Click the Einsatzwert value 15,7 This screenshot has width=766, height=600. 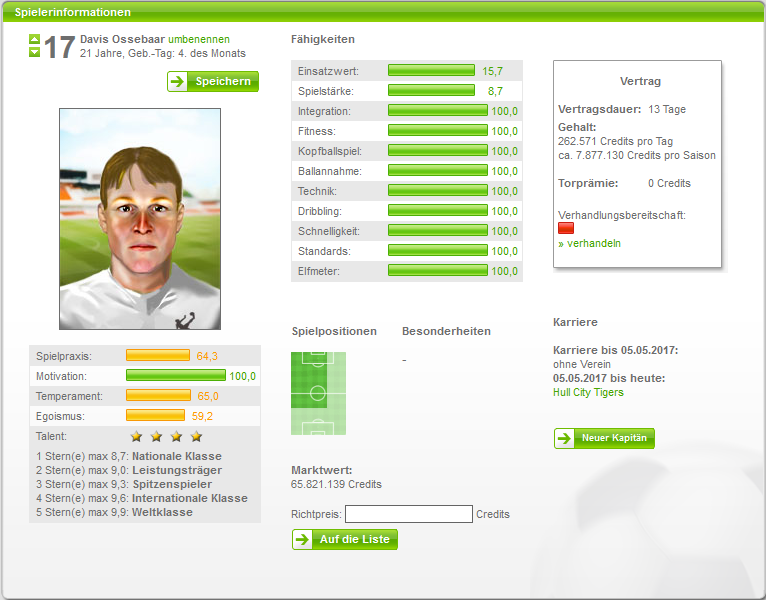pyautogui.click(x=492, y=71)
